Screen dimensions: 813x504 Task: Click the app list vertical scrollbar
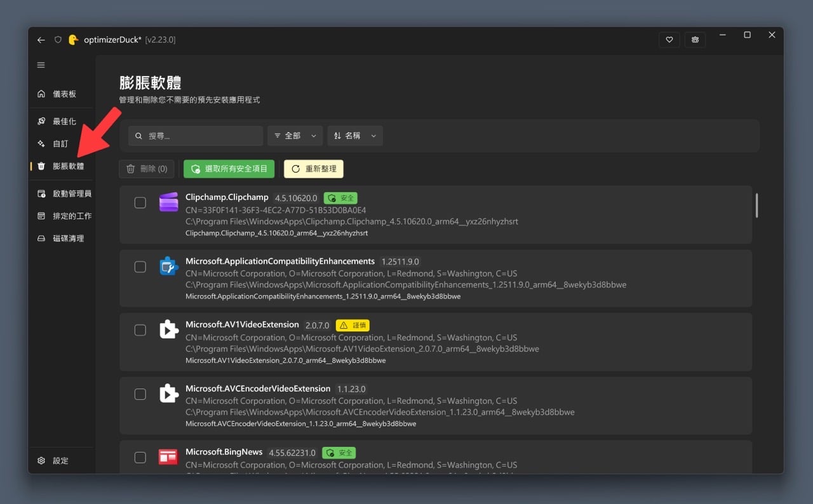[756, 206]
